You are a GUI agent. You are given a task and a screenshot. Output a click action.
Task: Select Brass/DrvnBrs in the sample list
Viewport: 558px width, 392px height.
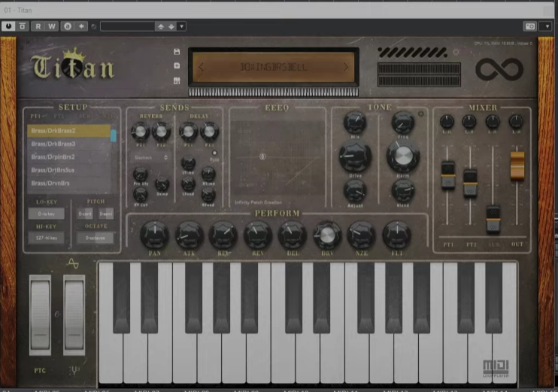(68, 184)
